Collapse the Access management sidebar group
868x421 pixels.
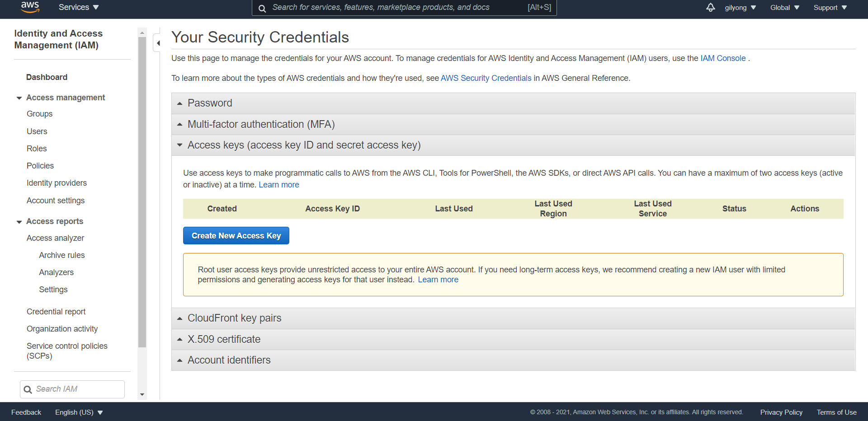(19, 98)
